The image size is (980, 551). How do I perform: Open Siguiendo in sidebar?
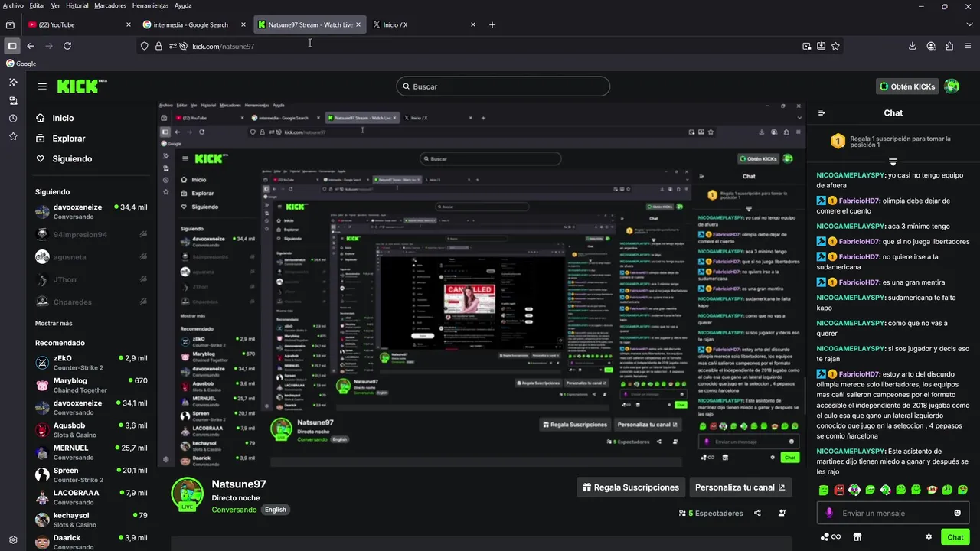64,158
